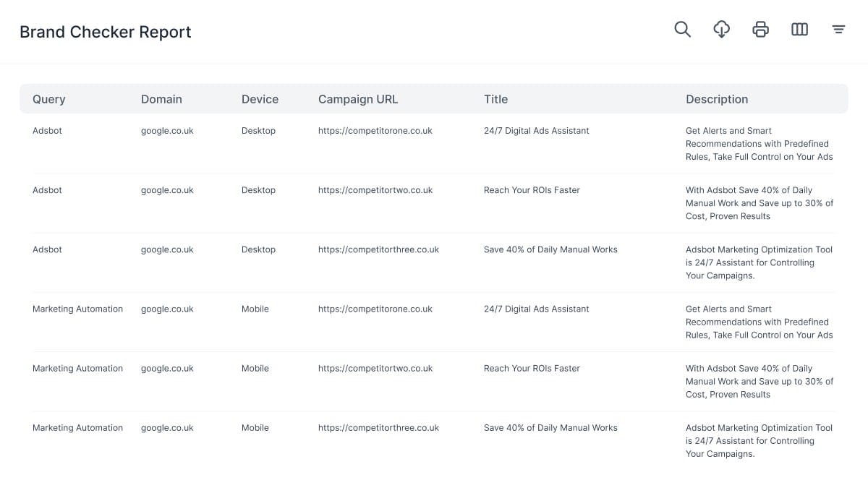868x488 pixels.
Task: Print the Brand Checker Report
Action: pos(760,30)
